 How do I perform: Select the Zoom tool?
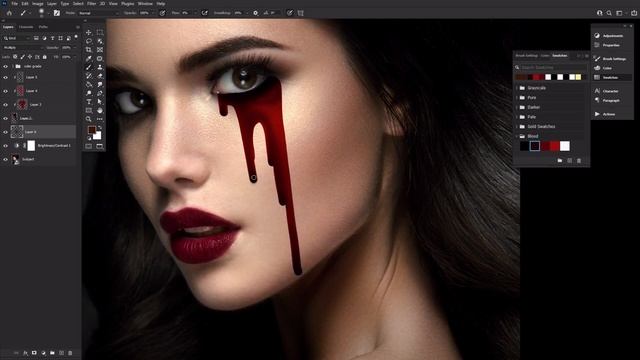tap(89, 119)
